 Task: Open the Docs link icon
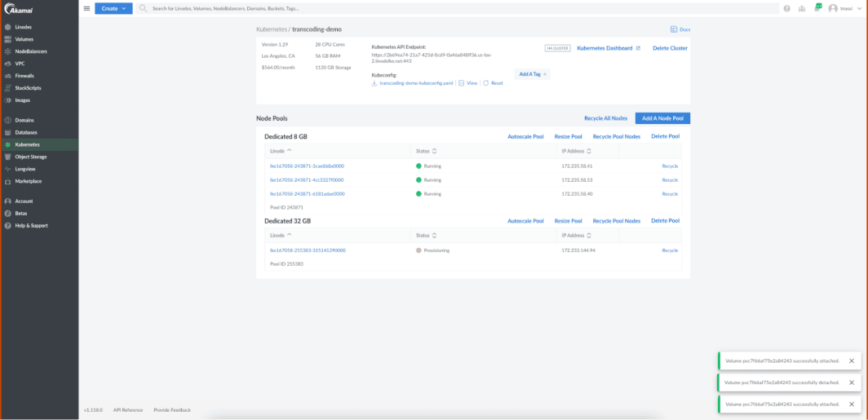tap(680, 29)
